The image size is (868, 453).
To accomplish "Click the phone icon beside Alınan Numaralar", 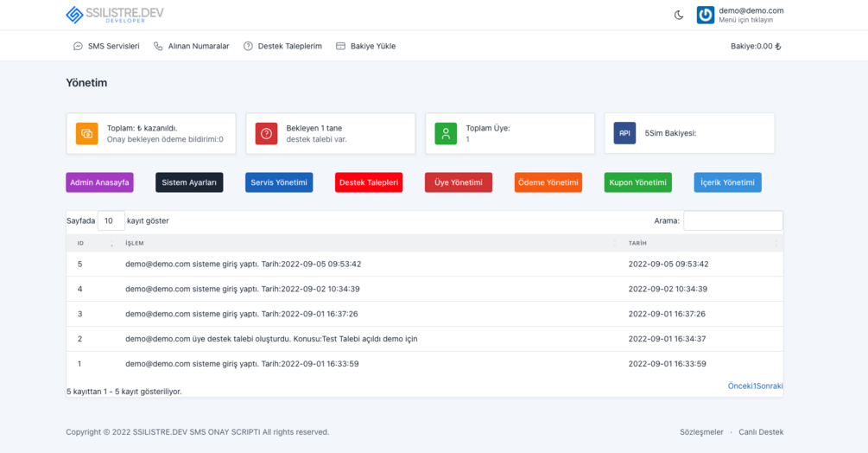I will tap(158, 46).
